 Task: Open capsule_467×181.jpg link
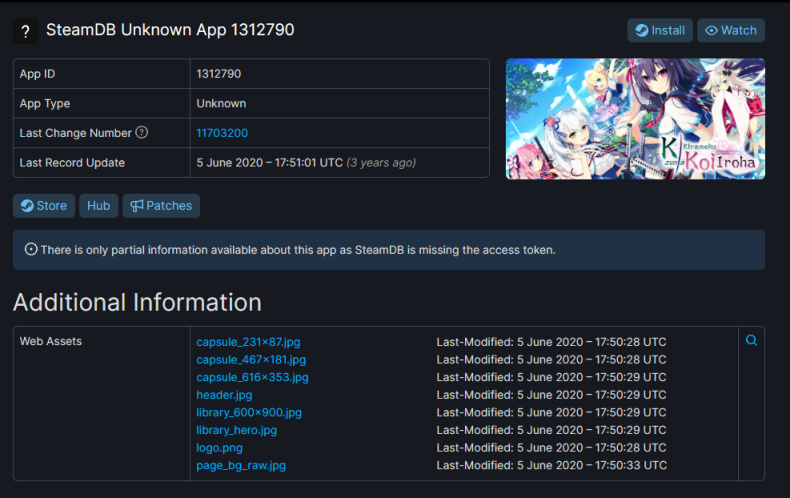(251, 359)
